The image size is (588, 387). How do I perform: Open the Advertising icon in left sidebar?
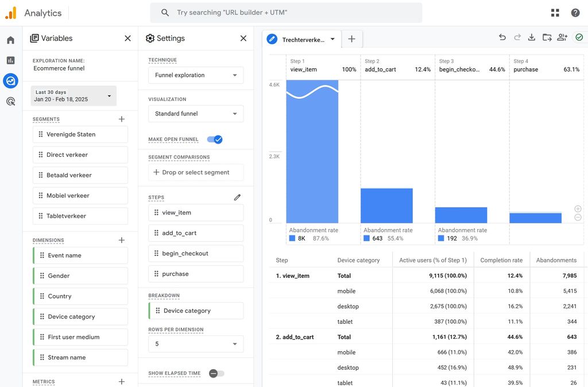point(10,101)
